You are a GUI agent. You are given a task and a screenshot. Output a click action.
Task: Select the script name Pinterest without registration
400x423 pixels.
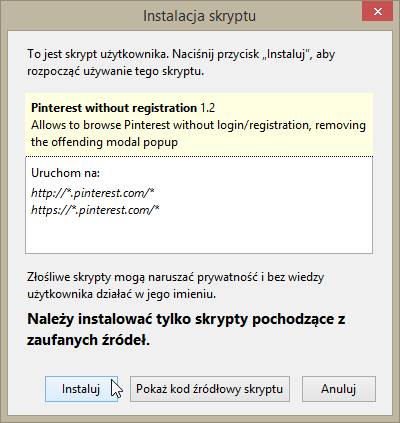tap(114, 108)
